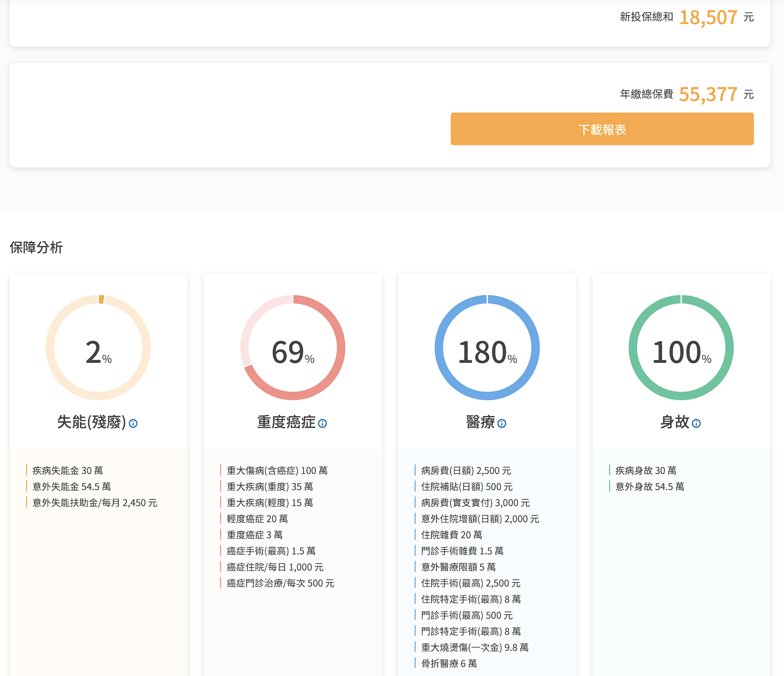Open info icon beside 重度癌症
The height and width of the screenshot is (676, 784).
[323, 424]
